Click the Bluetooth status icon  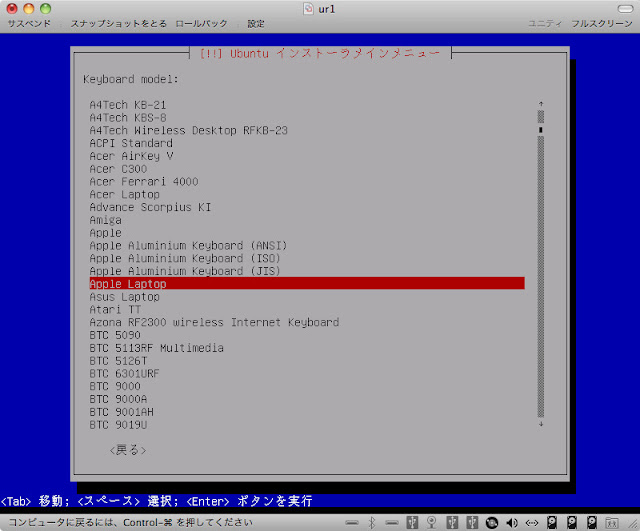372,522
